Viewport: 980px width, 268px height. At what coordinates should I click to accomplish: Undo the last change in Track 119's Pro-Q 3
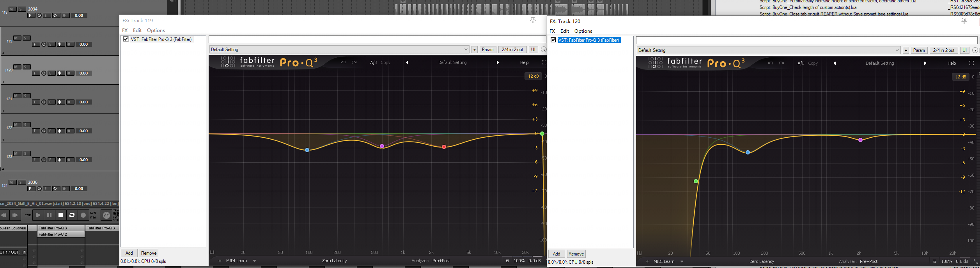(343, 62)
